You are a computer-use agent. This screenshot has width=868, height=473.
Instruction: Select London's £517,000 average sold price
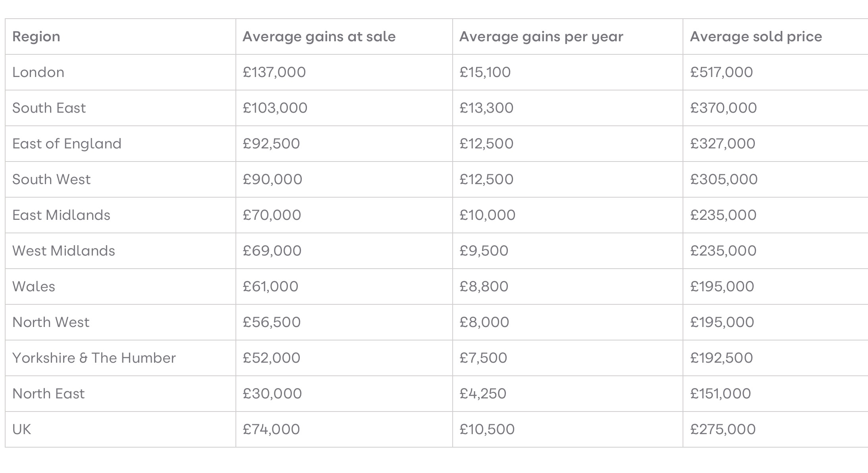click(721, 73)
